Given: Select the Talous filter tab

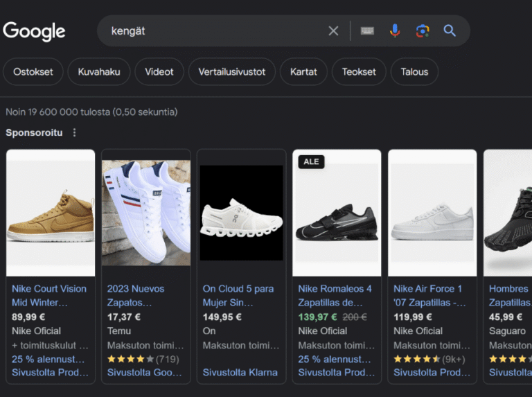Looking at the screenshot, I should coord(414,71).
